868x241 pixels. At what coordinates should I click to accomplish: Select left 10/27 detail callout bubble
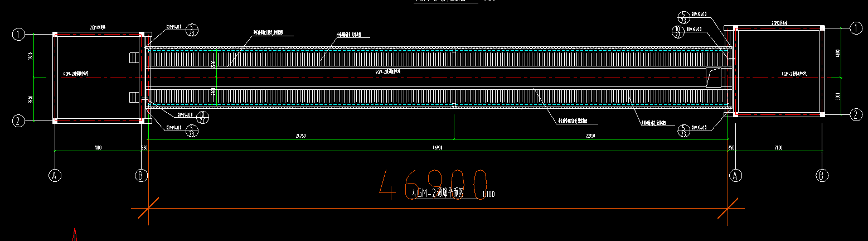tap(203, 116)
